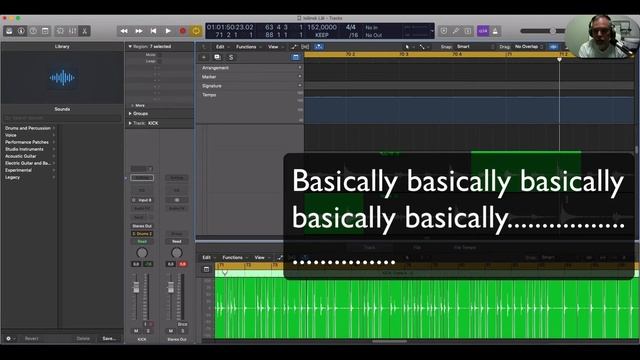
Task: Open Electric Guitar and Bass library category
Action: tap(29, 163)
